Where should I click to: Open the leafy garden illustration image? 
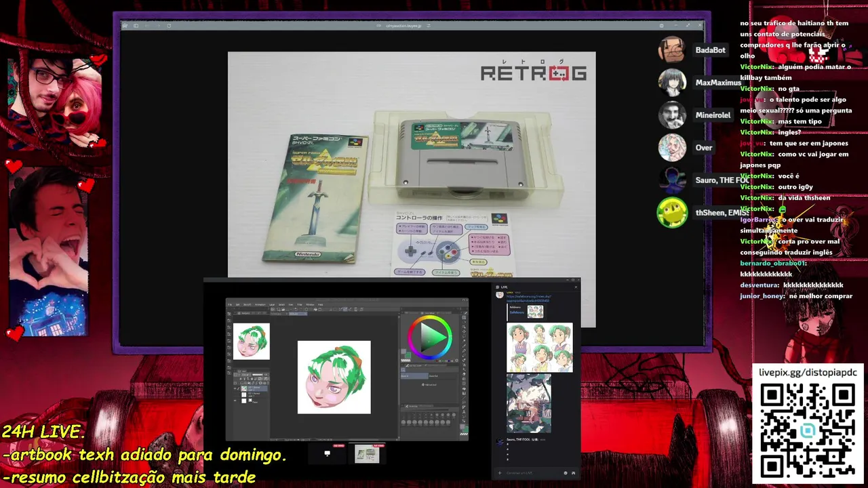529,403
